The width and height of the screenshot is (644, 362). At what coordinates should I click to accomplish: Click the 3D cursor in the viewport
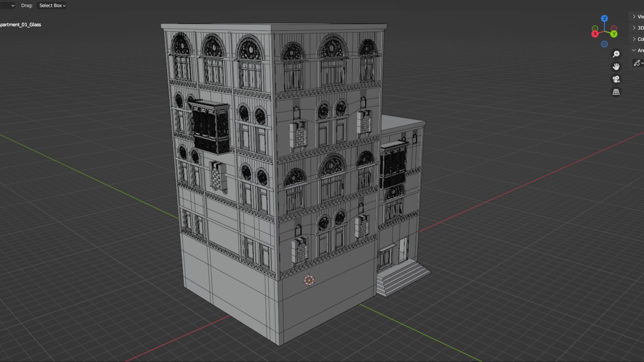click(309, 280)
